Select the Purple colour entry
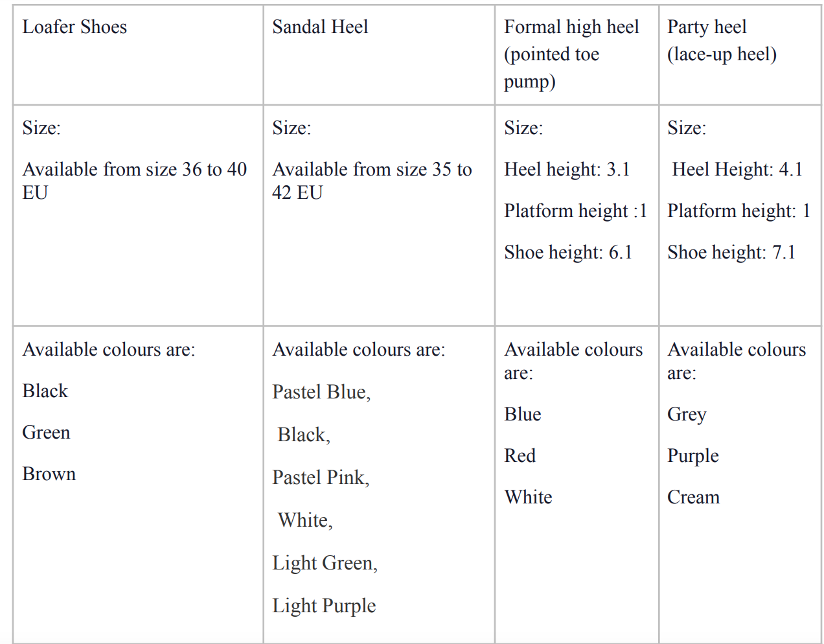Image resolution: width=824 pixels, height=644 pixels. click(693, 456)
